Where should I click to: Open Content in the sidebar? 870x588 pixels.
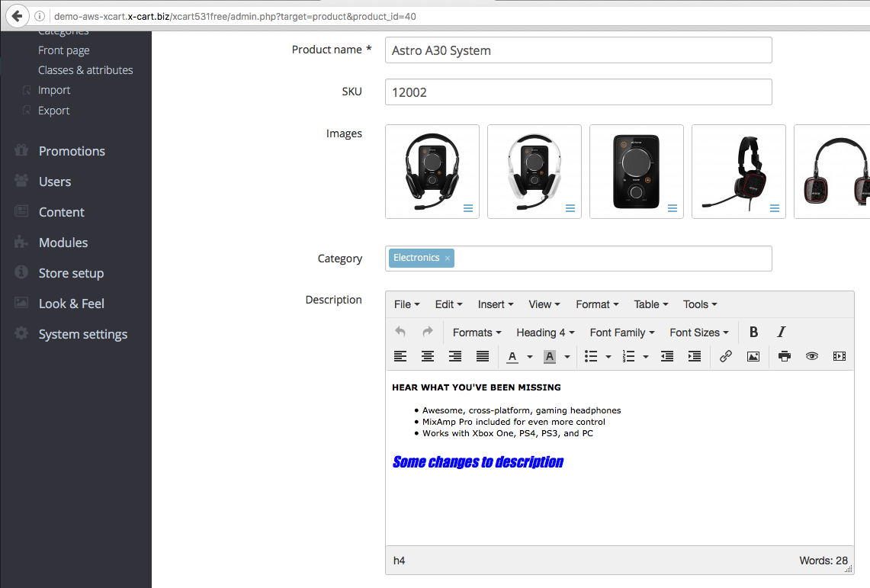pyautogui.click(x=62, y=212)
